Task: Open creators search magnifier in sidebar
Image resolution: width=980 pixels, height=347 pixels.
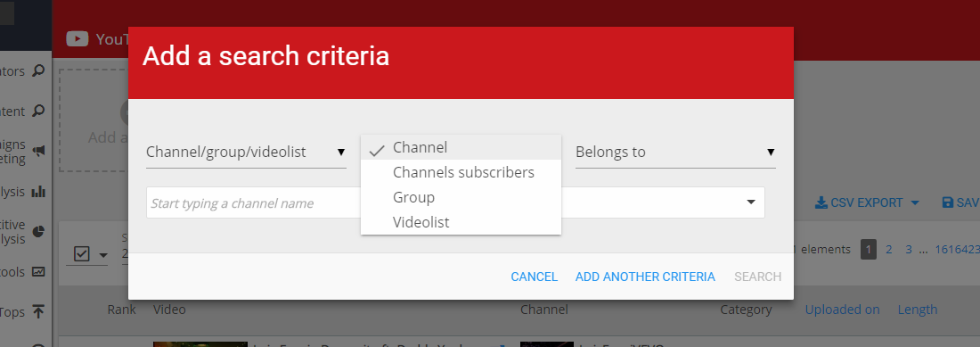Action: 38,70
